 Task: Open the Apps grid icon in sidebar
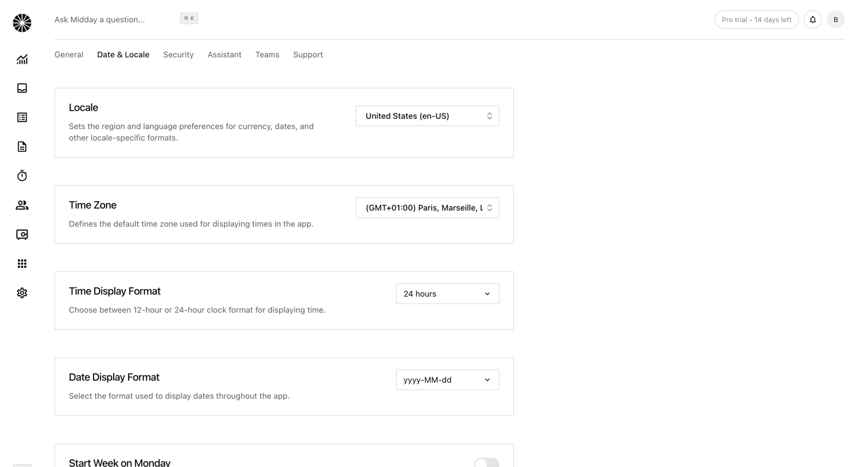22,264
